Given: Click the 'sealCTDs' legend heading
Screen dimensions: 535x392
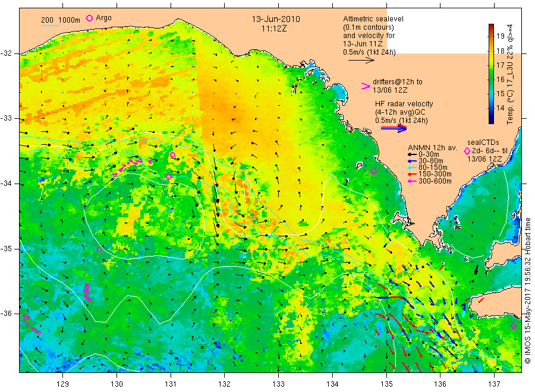Looking at the screenshot, I should point(483,143).
